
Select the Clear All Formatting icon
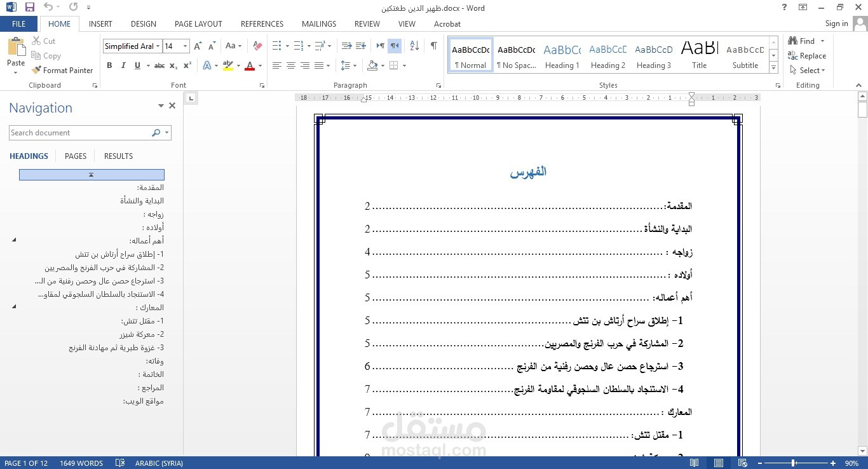coord(257,46)
